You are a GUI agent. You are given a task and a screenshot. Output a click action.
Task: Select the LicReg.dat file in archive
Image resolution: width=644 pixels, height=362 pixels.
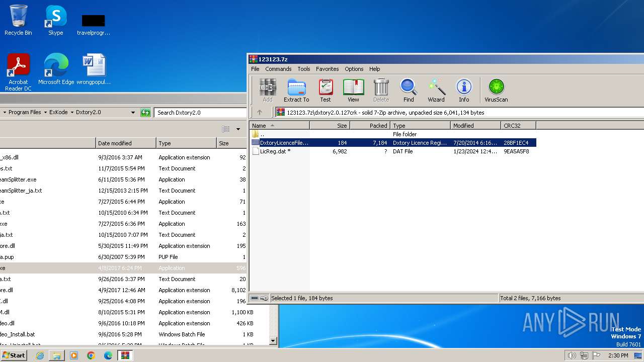coord(393,151)
